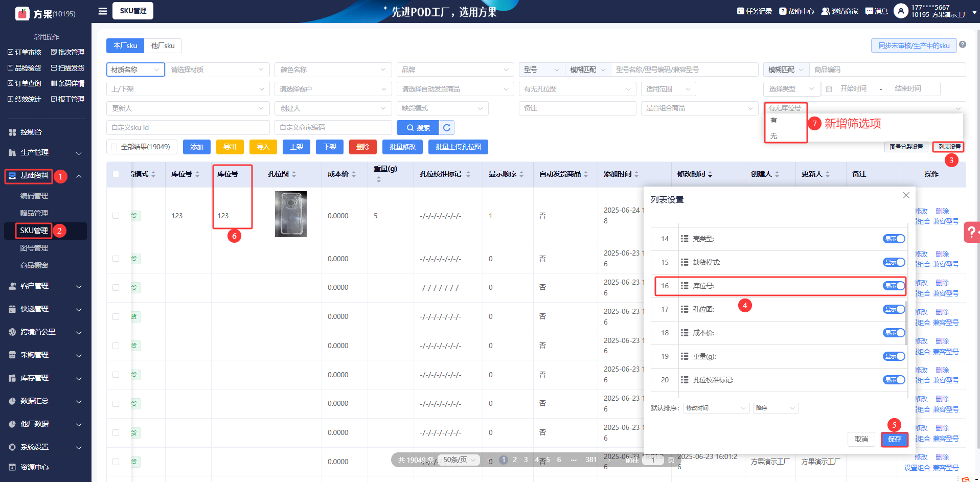This screenshot has height=482, width=980.
Task: Open the 请选择材质 dropdown
Action: (217, 70)
